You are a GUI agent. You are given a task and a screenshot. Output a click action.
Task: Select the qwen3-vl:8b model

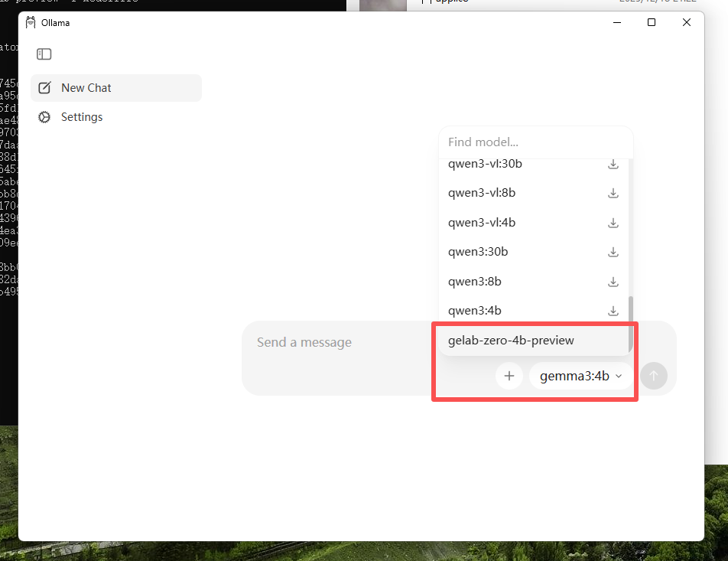pos(534,193)
